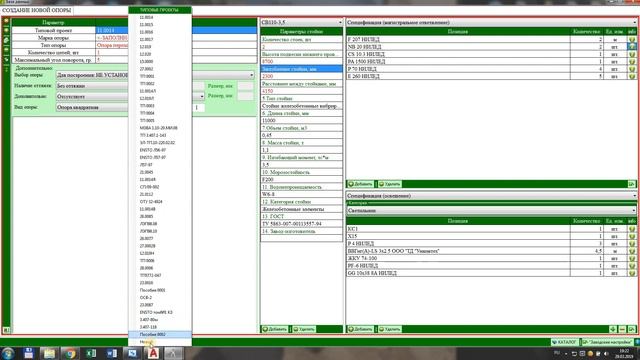The image size is (640, 360).
Task: Select W6-8 water resistance value
Action: click(302, 194)
